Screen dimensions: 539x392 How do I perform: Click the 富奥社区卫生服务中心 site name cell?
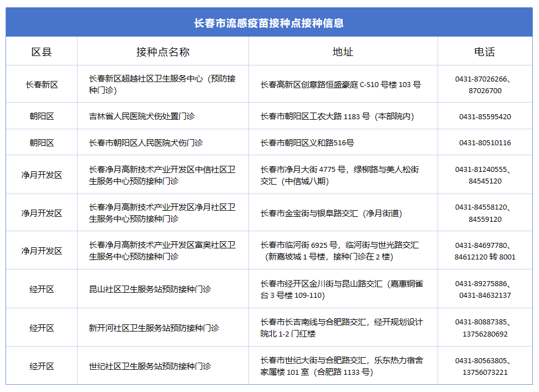pyautogui.click(x=162, y=251)
